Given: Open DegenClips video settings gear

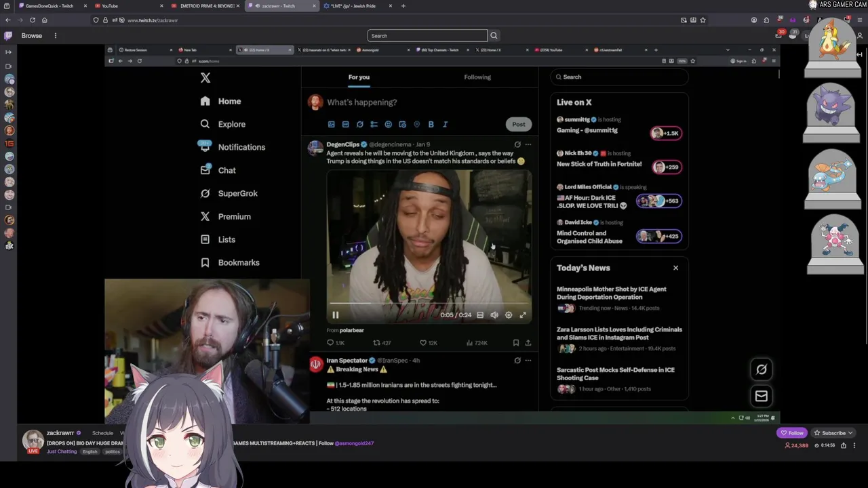Looking at the screenshot, I should (509, 314).
